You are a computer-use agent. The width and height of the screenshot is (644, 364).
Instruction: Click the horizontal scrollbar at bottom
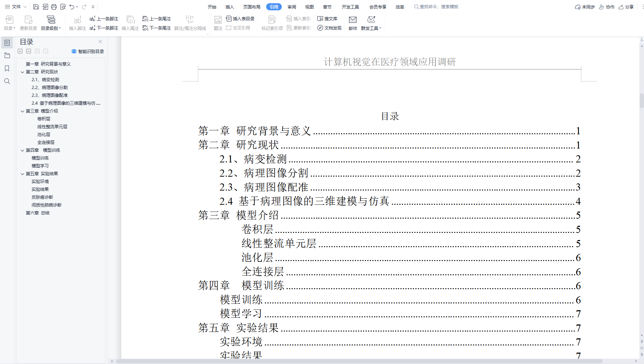pos(359,361)
